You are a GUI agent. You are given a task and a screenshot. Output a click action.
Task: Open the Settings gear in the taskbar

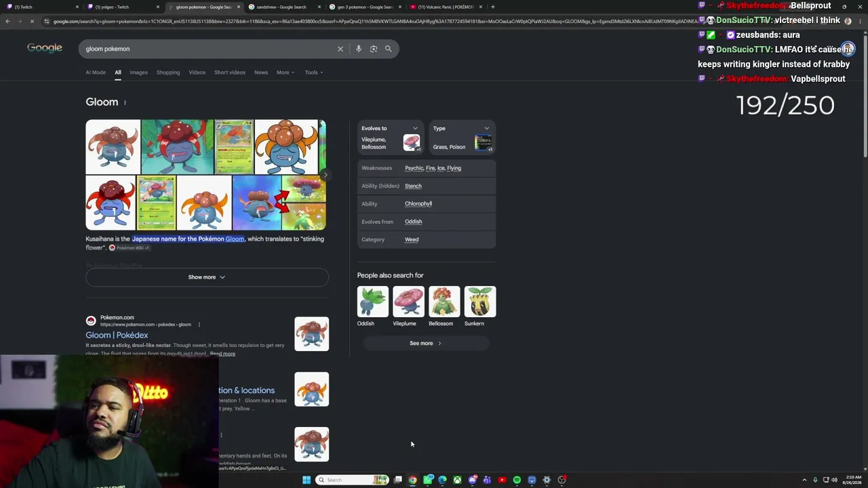click(x=547, y=480)
